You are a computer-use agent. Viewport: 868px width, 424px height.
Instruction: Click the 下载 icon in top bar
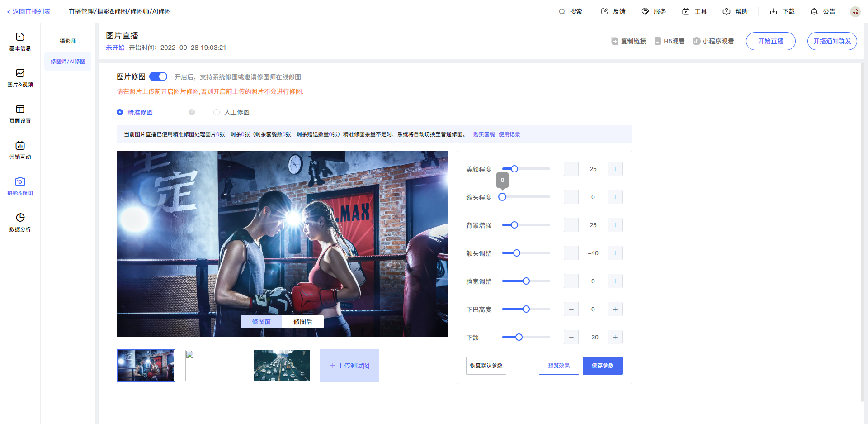(x=773, y=11)
